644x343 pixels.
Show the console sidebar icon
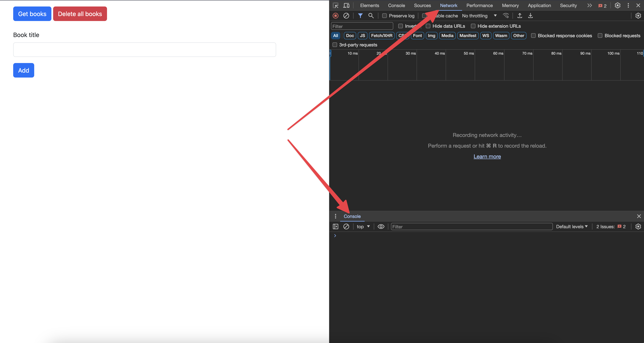[336, 227]
